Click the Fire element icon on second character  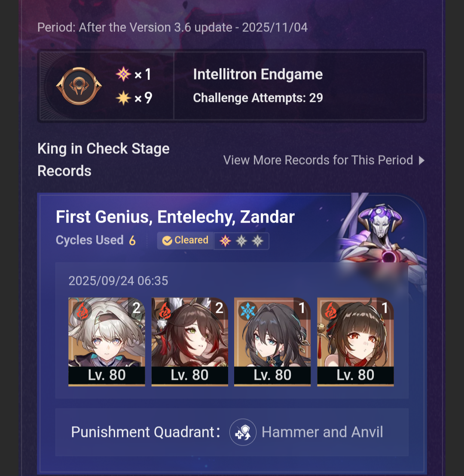click(165, 311)
